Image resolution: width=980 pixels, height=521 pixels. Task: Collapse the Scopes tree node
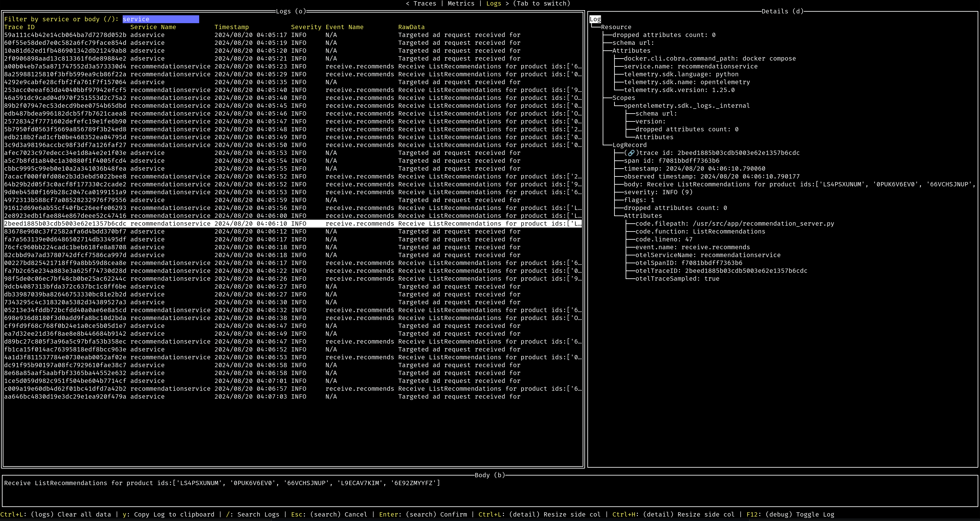click(x=624, y=98)
